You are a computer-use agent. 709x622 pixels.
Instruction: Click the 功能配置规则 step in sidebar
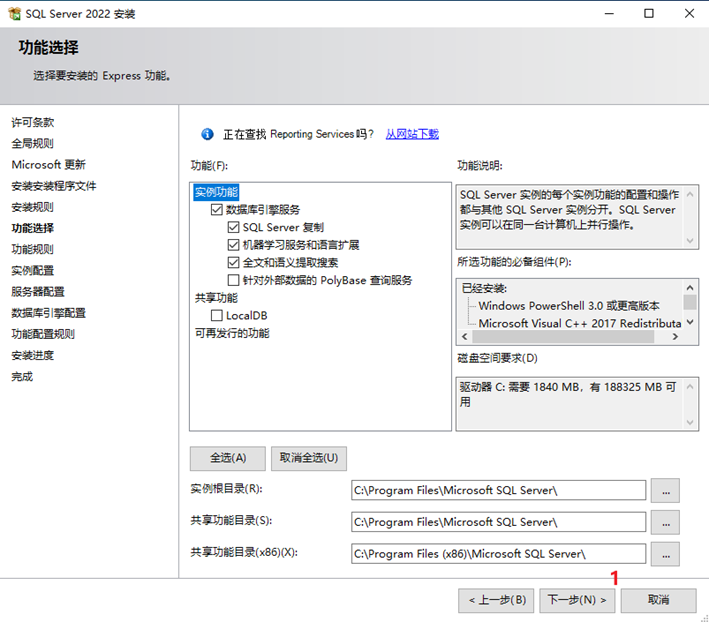pos(43,334)
